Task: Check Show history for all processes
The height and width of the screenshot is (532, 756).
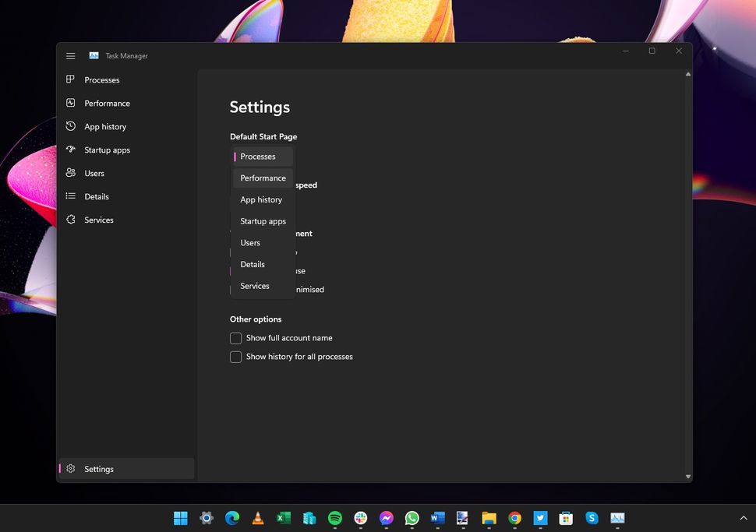Action: (235, 357)
